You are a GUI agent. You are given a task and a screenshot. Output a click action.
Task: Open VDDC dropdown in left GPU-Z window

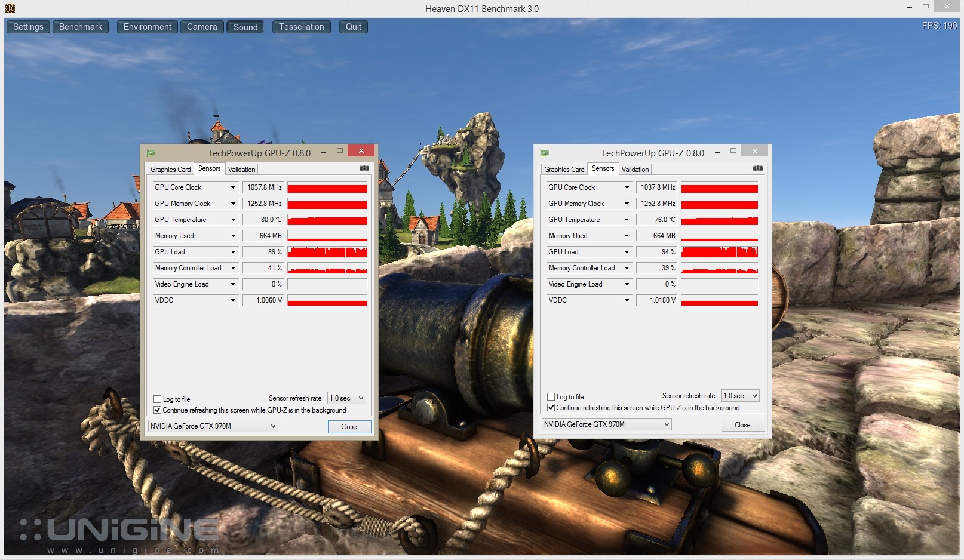233,300
